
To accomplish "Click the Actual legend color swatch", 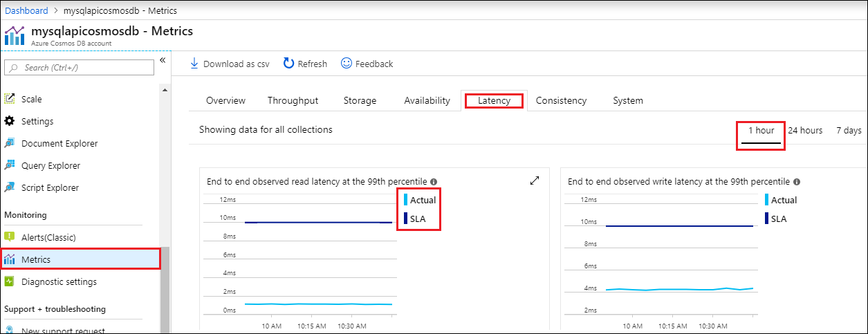I will (406, 200).
